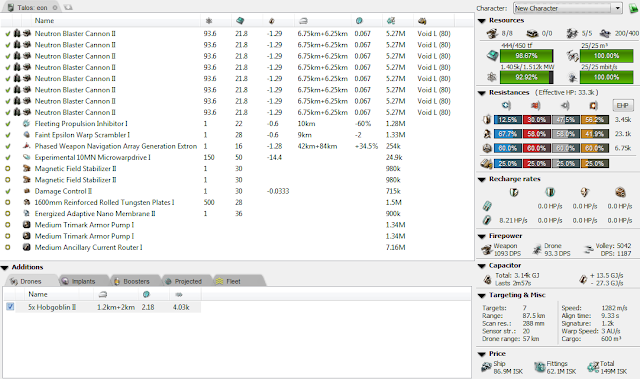640x379 pixels.
Task: Sort modules by CPU column icon
Action: 240,21
